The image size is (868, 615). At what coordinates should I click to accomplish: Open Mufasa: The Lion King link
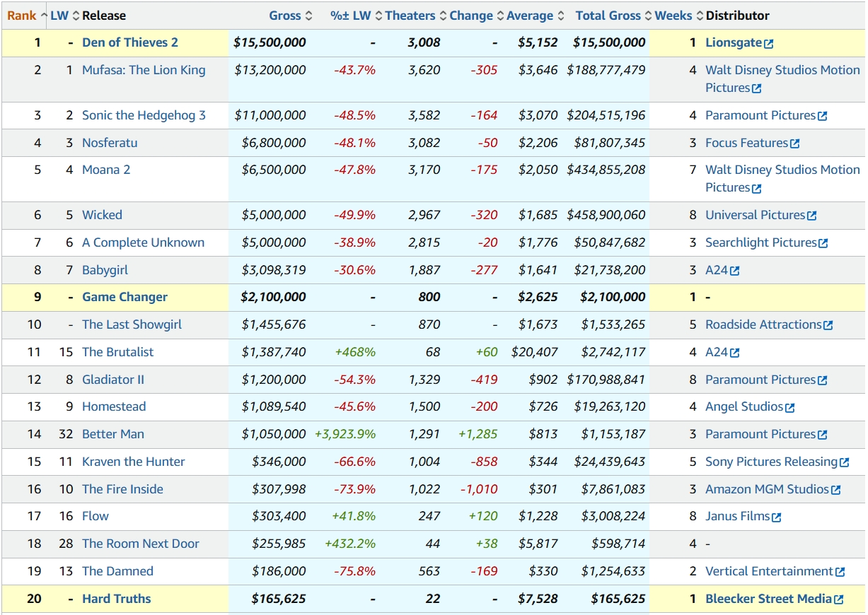(x=144, y=70)
